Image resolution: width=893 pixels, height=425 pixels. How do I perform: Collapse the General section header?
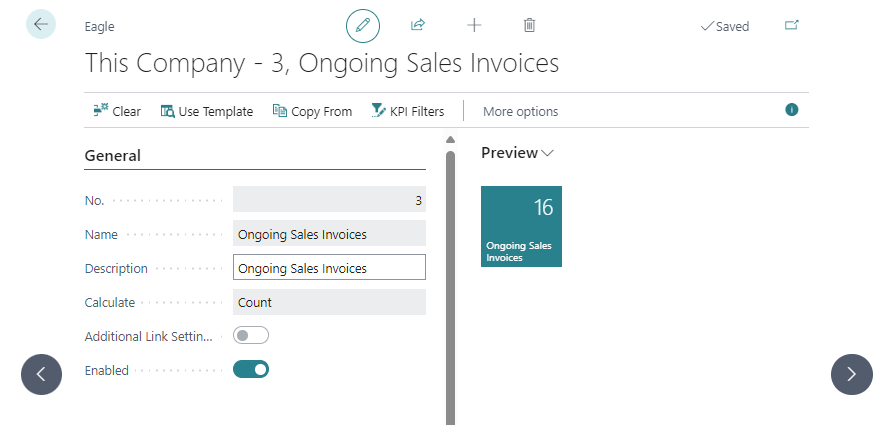pos(113,156)
